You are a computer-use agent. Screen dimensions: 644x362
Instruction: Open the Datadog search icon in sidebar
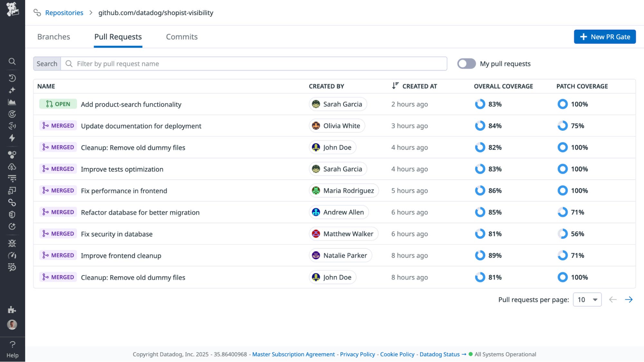13,61
